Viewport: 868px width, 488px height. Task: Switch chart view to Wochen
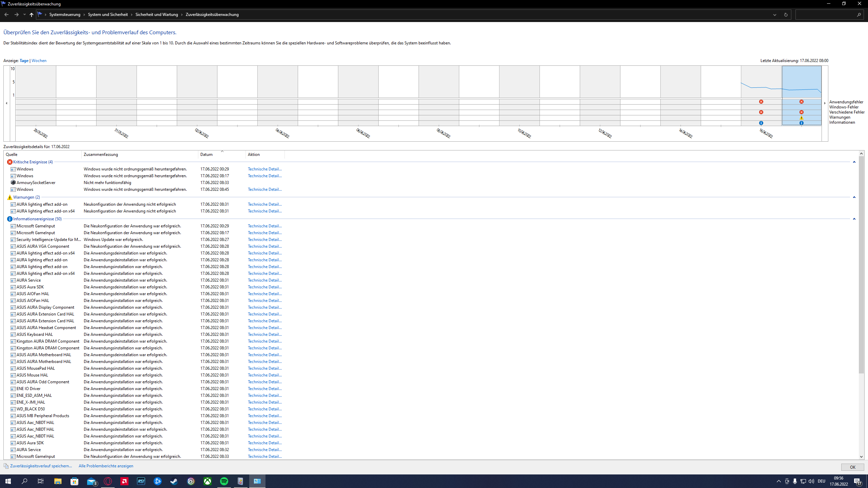coord(39,61)
